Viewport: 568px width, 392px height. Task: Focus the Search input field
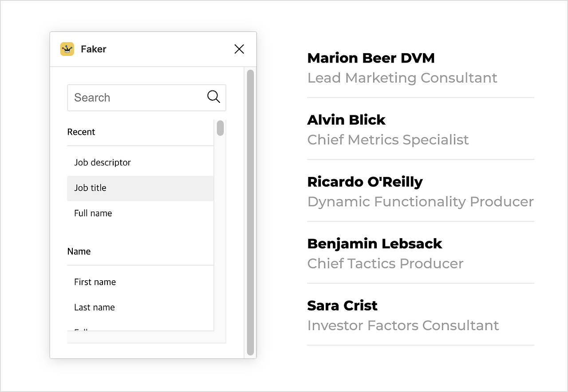point(138,98)
